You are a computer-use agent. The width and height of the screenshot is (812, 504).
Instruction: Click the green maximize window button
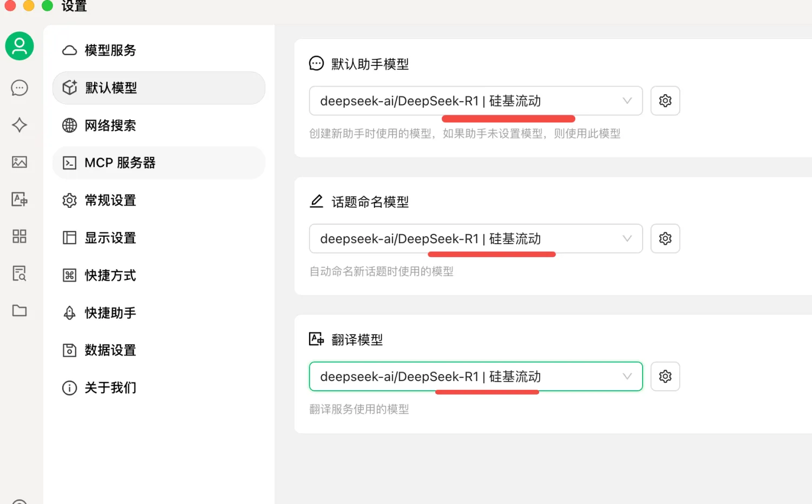pos(48,5)
